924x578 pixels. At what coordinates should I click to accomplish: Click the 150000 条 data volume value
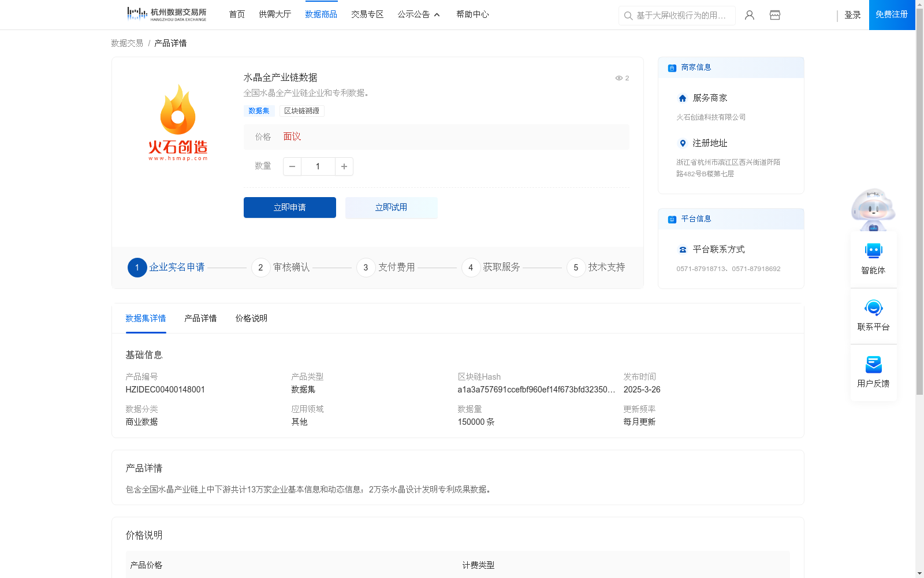(x=476, y=422)
